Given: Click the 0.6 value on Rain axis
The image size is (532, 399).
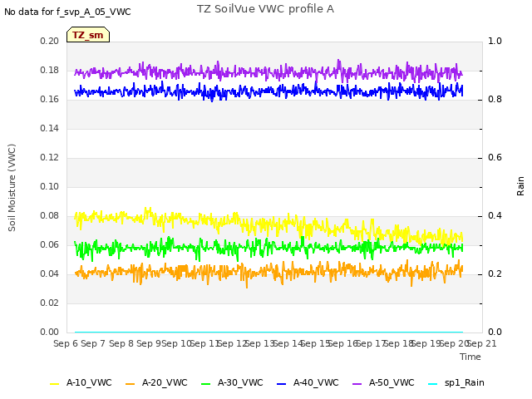Looking at the screenshot, I should click(495, 157).
